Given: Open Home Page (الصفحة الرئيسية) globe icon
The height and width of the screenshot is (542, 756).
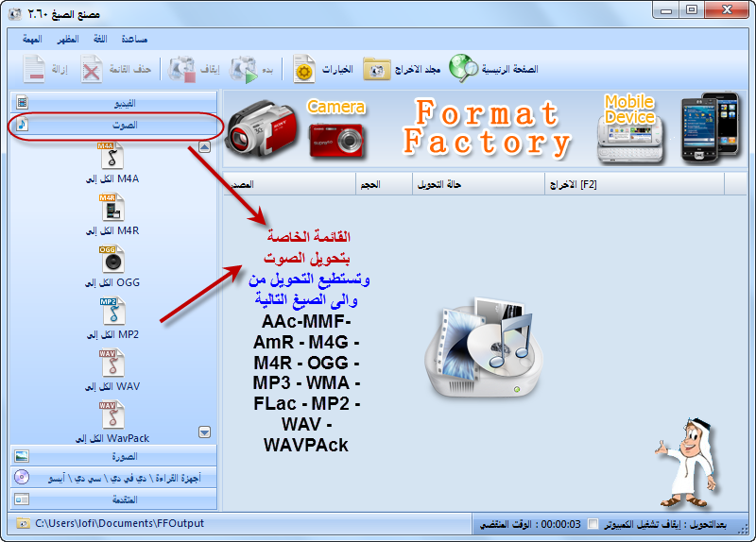Looking at the screenshot, I should click(x=463, y=68).
